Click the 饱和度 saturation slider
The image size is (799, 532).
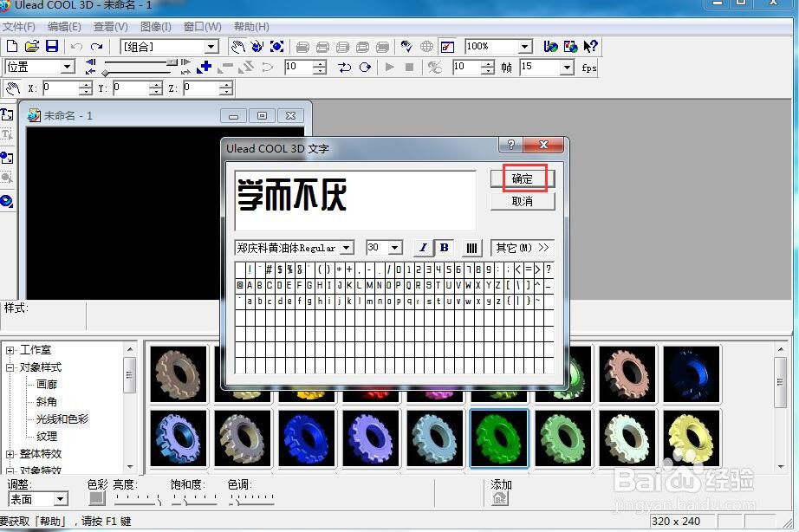[x=194, y=499]
